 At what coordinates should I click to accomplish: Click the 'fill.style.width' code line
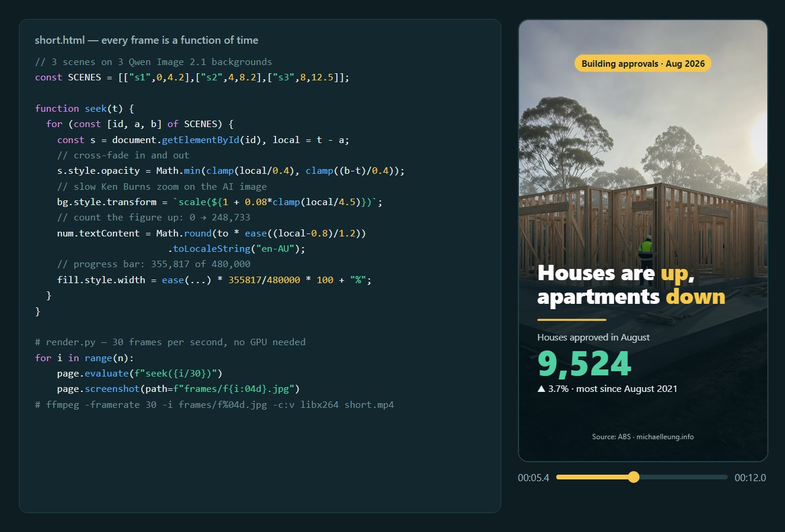click(x=214, y=280)
